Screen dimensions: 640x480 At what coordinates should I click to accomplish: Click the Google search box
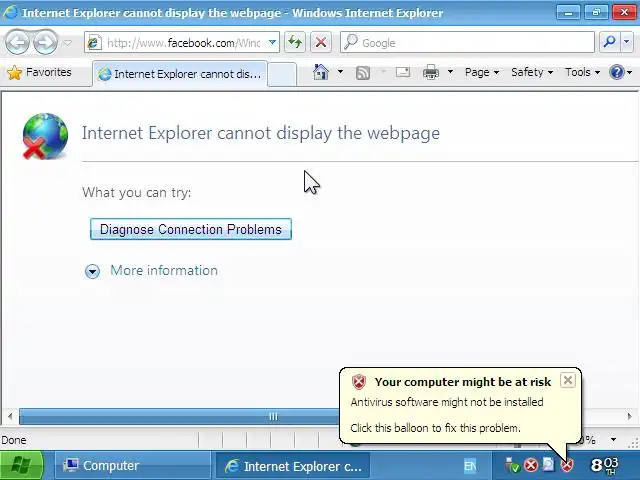click(x=467, y=42)
